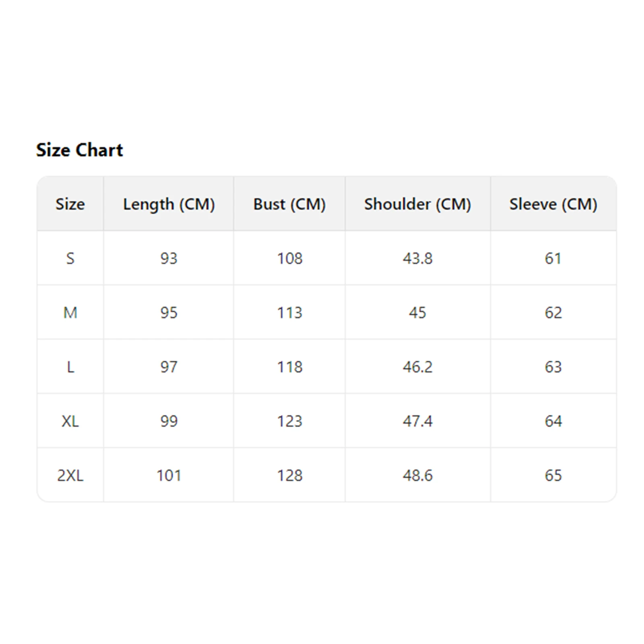Click the Sleeve (CM) column header

pyautogui.click(x=553, y=204)
